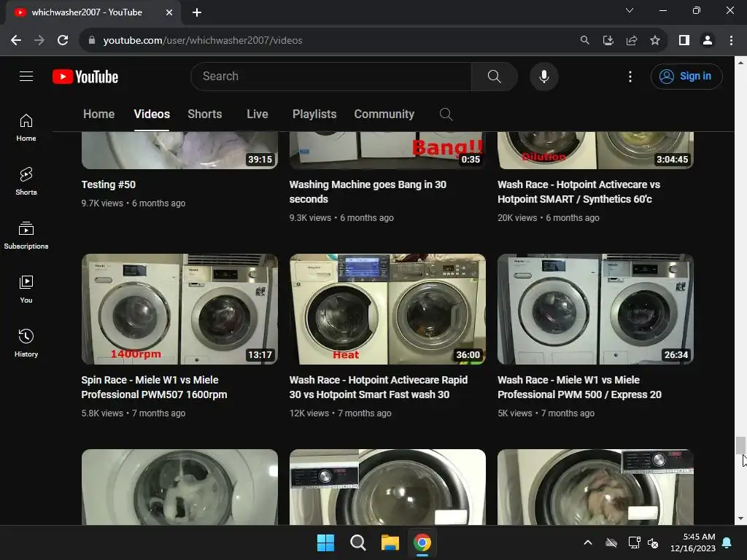The height and width of the screenshot is (560, 747).
Task: Open You in the left sidebar
Action: tap(26, 289)
